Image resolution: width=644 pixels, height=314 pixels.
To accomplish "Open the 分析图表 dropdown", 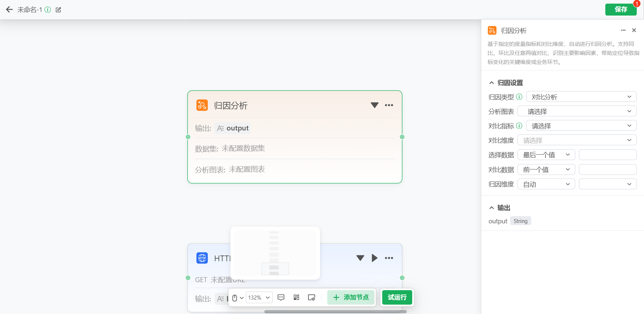I will point(577,111).
